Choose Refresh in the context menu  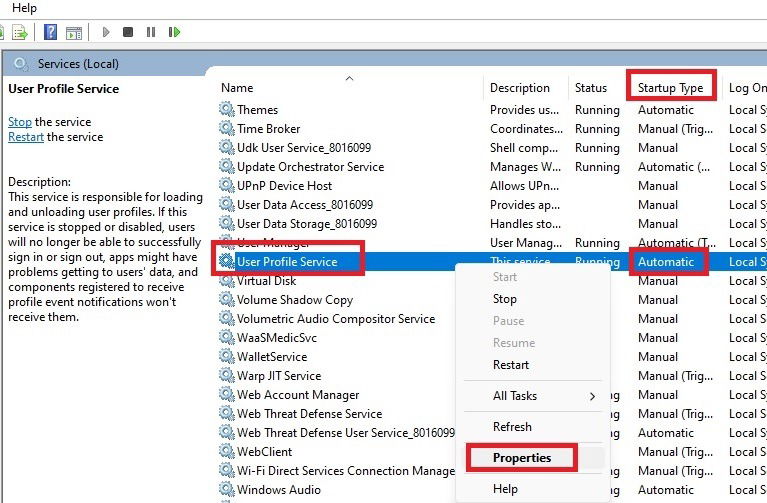click(x=512, y=427)
